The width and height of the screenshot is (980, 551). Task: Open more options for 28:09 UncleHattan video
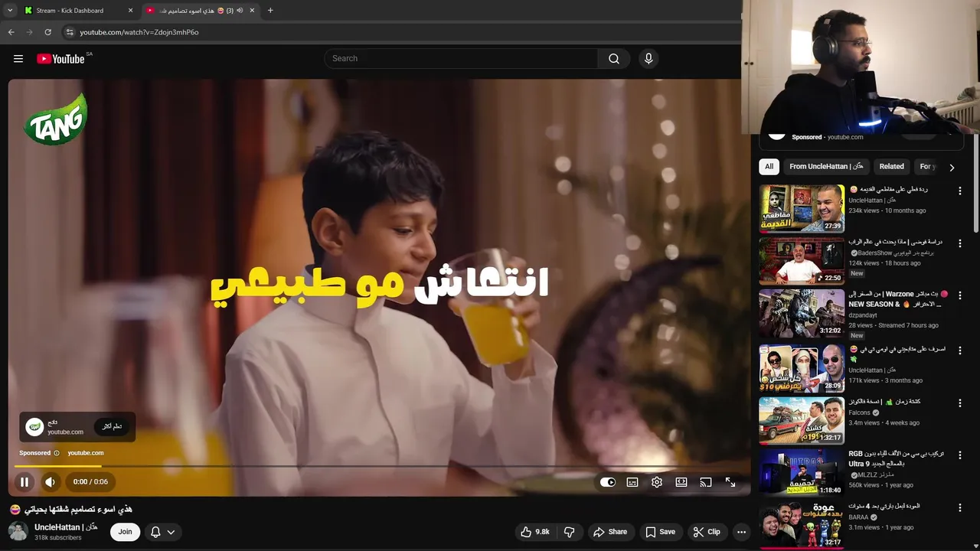click(959, 350)
